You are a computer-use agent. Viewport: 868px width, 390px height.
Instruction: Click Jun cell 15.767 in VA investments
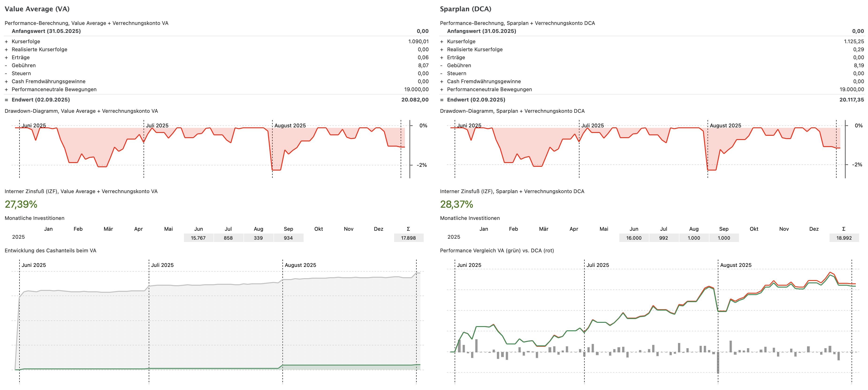(198, 238)
